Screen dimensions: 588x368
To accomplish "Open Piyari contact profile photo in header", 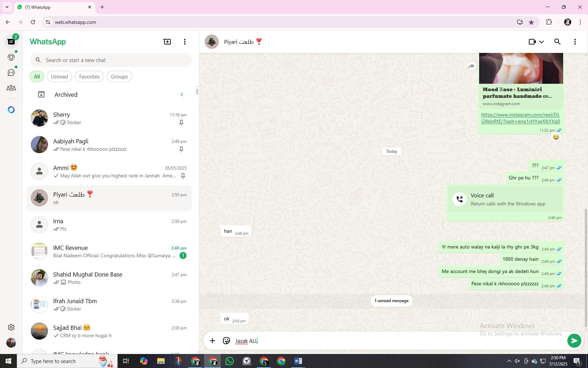I will (x=212, y=42).
